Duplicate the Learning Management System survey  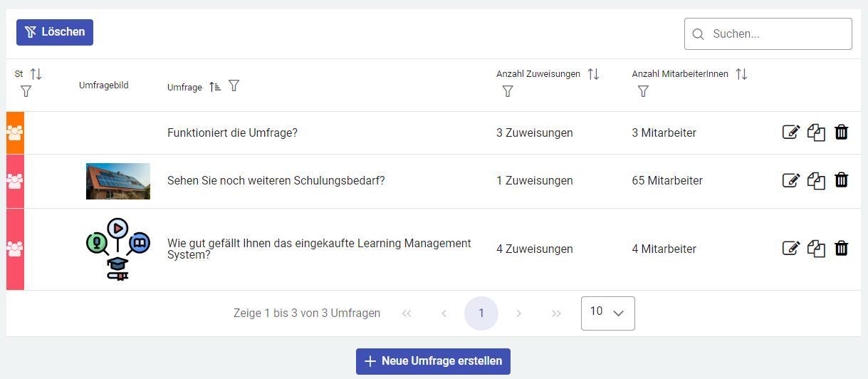816,249
